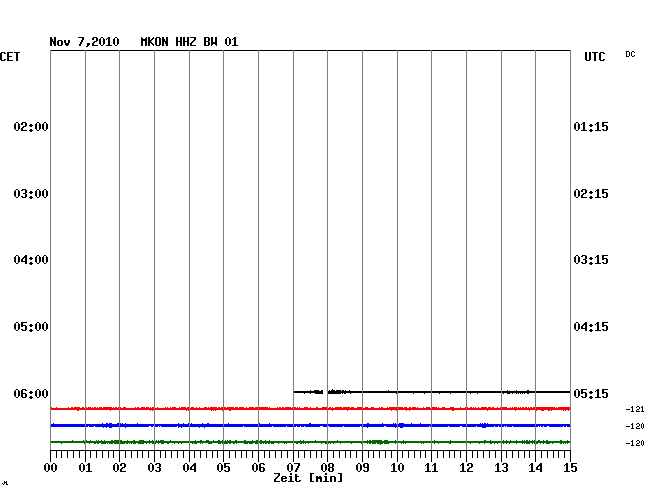Click minute tick label 09
This screenshot has height=494, width=650.
pos(362,468)
